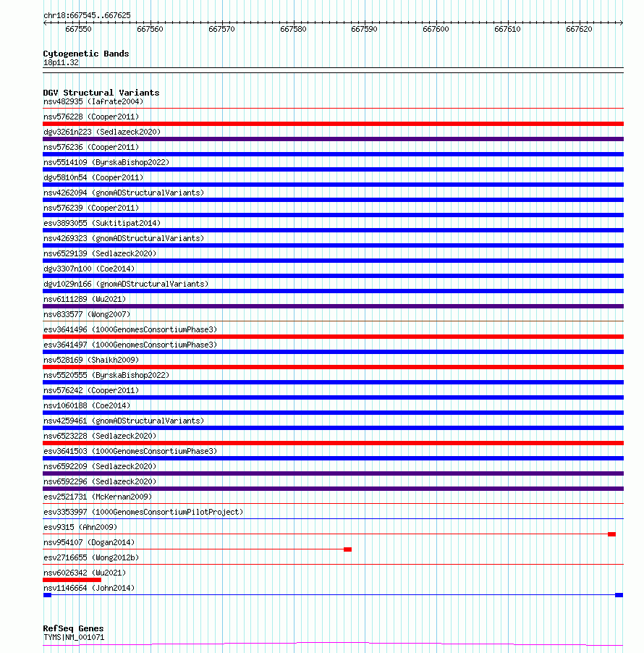The image size is (644, 653).
Task: Select esv9315 (Ahn2009) variant label
Action: click(x=80, y=527)
